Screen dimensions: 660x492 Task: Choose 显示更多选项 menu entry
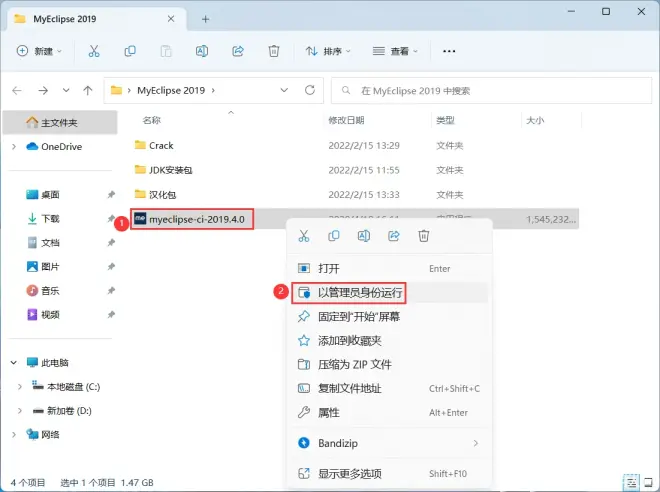389,474
